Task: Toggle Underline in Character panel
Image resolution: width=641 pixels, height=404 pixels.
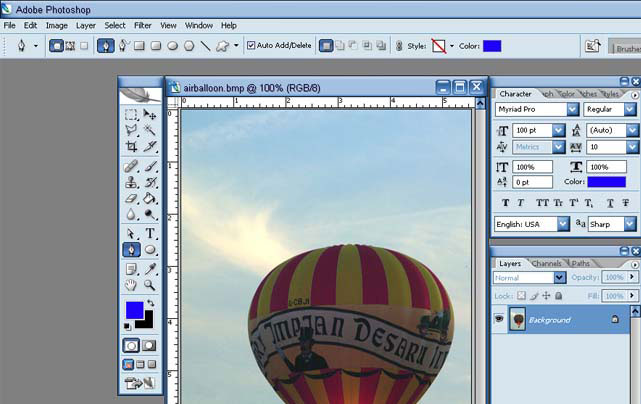Action: tap(610, 202)
